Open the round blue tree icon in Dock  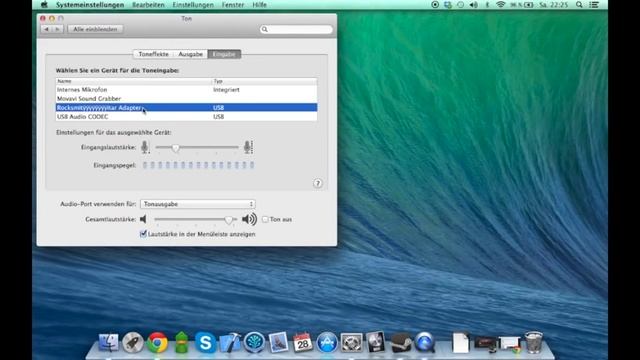[x=254, y=342]
